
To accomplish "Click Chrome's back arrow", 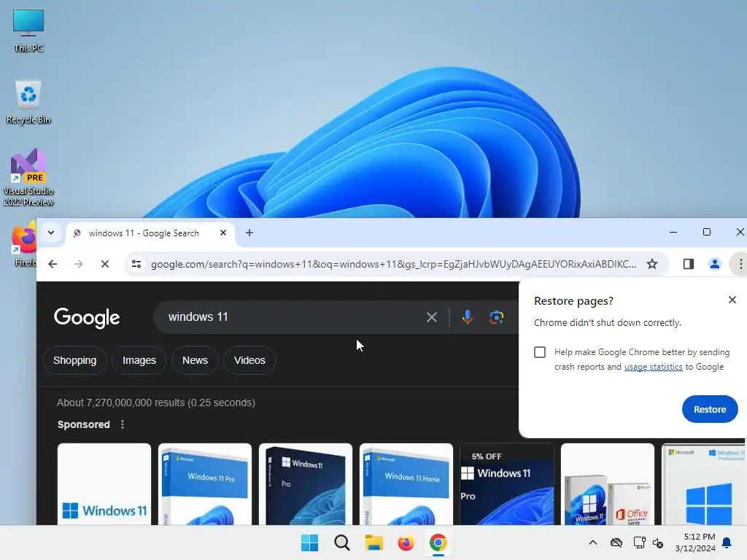I will pos(53,264).
